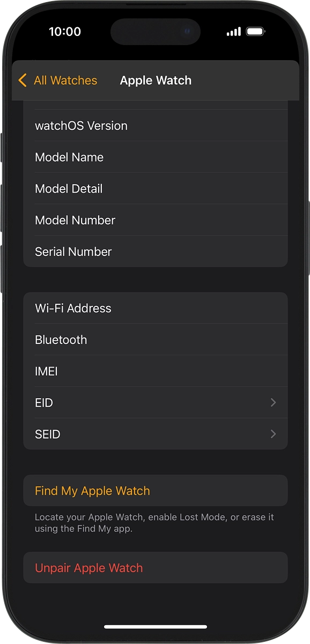The width and height of the screenshot is (310, 644).
Task: Tap Unpair Apple Watch
Action: point(156,568)
